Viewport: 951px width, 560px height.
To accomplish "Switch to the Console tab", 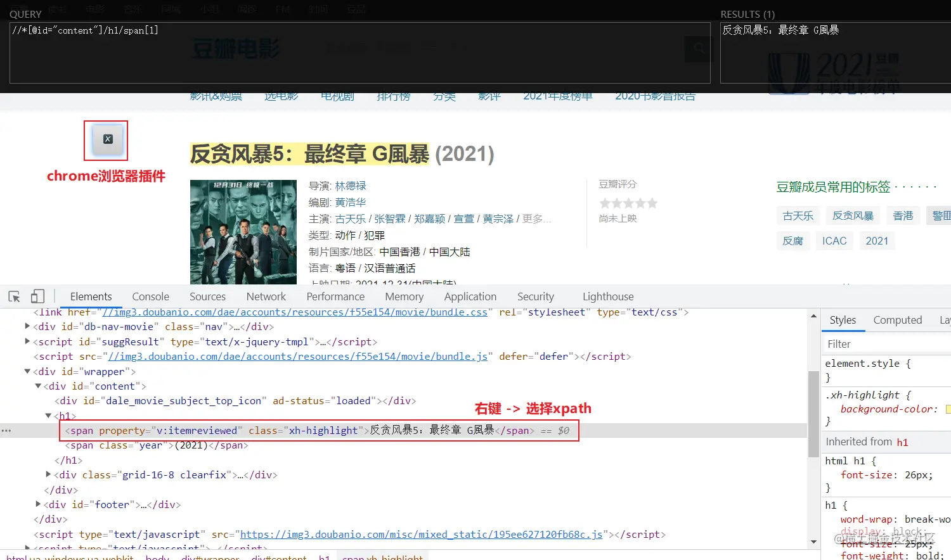I will 150,296.
